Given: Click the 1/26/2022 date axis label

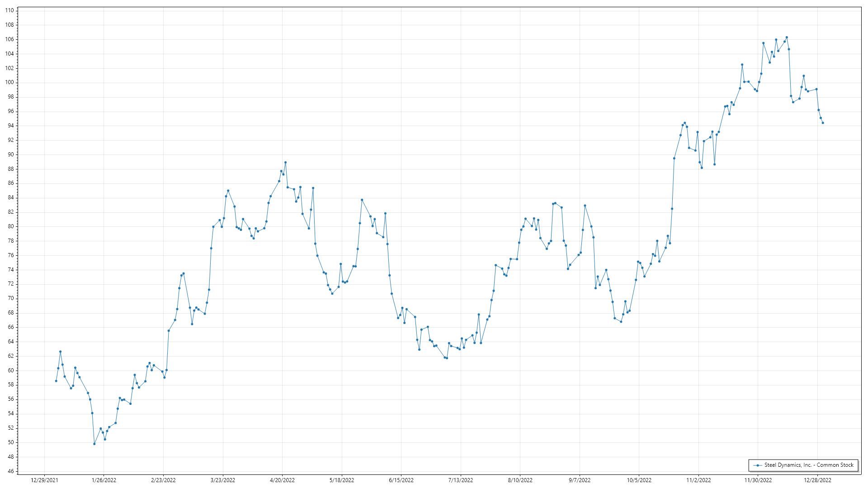Looking at the screenshot, I should pyautogui.click(x=104, y=480).
